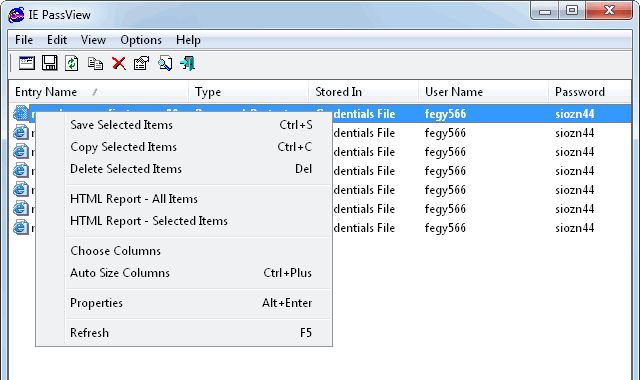Sort by the Password column header
Image resolution: width=640 pixels, height=380 pixels.
tap(590, 92)
